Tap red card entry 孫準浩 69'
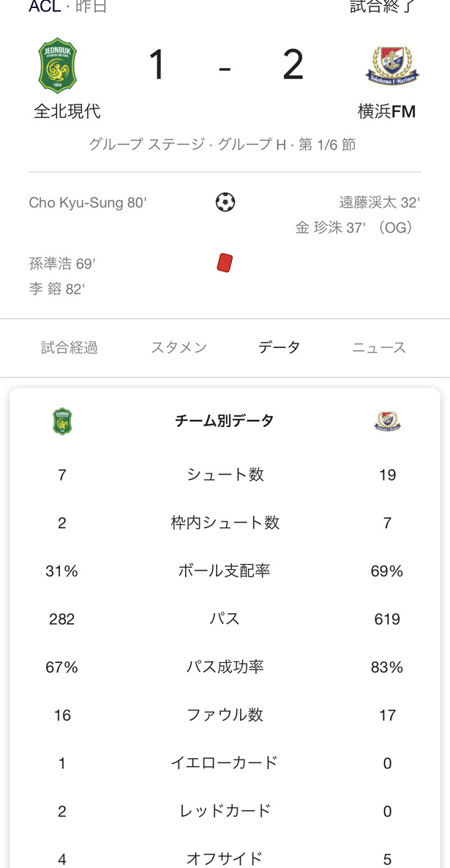This screenshot has width=450, height=868. 62,264
